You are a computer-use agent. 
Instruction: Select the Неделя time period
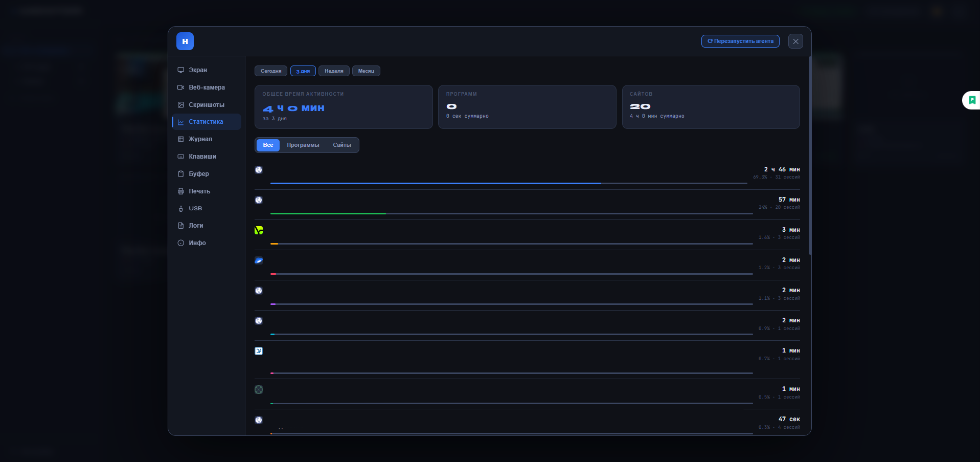pyautogui.click(x=334, y=71)
